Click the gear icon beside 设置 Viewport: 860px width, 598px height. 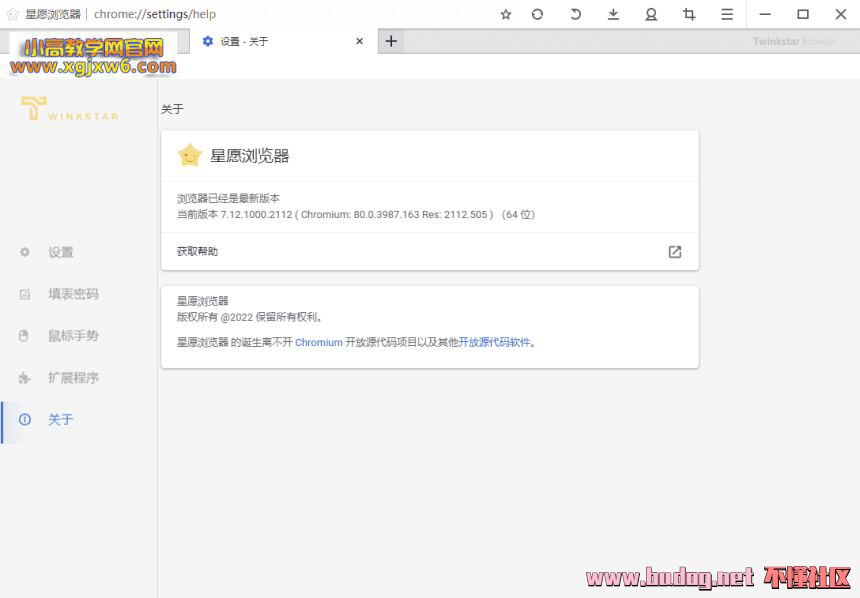coord(25,252)
